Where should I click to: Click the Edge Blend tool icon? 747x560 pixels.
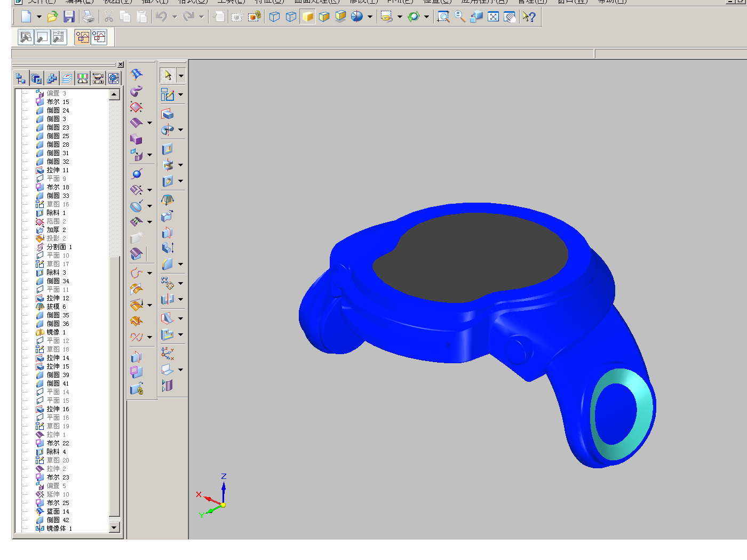pyautogui.click(x=168, y=264)
